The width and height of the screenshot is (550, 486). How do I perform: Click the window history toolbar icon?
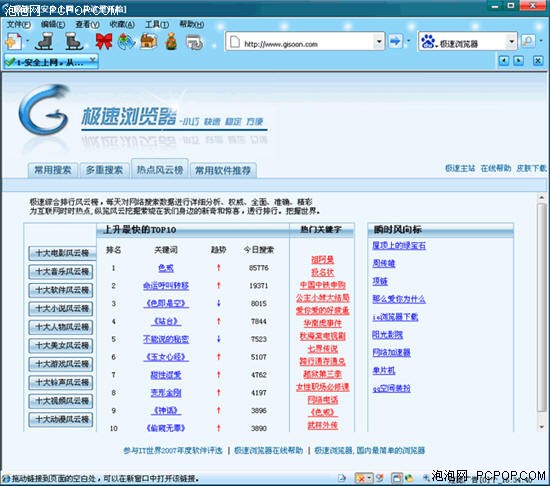pyautogui.click(x=194, y=42)
